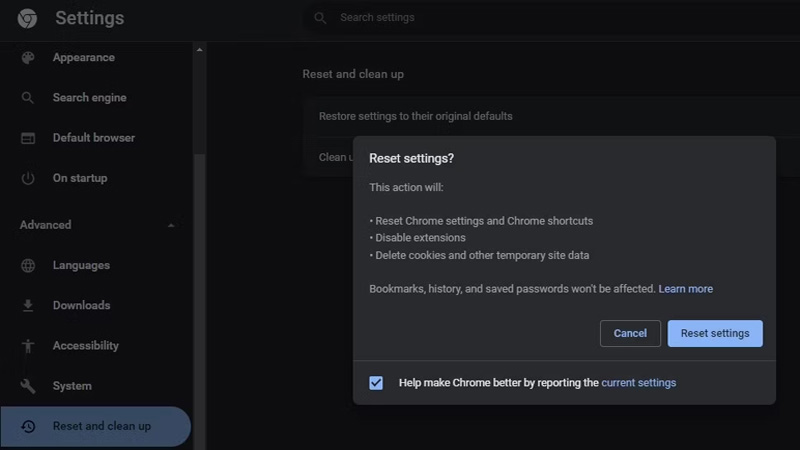This screenshot has height=450, width=800.
Task: Collapse the Advanced section arrow
Action: (x=171, y=225)
